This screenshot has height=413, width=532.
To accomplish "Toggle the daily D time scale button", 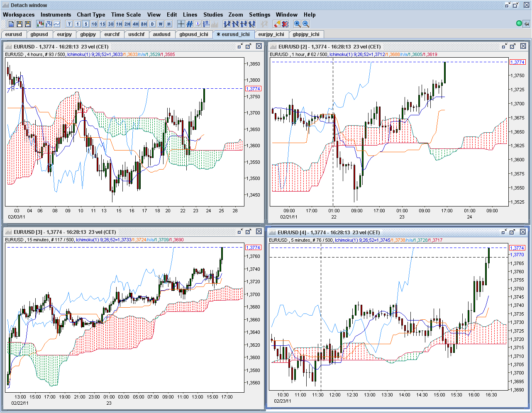I will pyautogui.click(x=152, y=24).
